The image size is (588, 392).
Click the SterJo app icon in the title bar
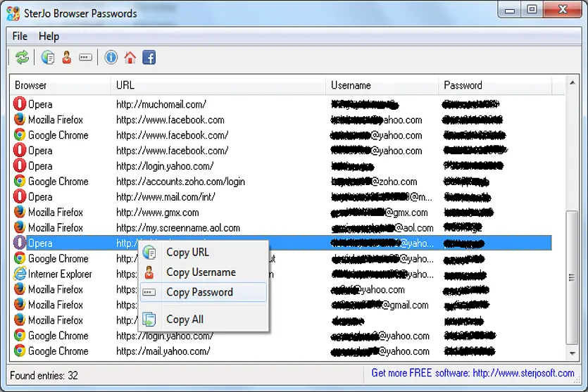click(13, 13)
